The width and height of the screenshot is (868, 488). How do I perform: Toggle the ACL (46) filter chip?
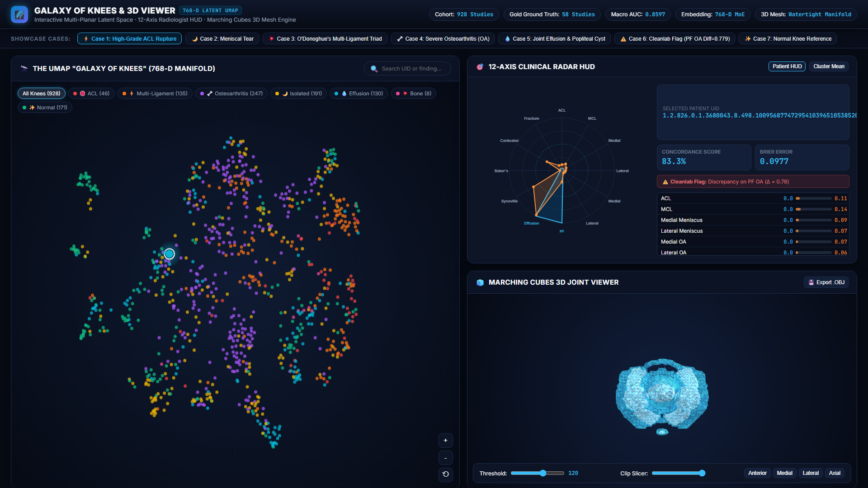[92, 94]
